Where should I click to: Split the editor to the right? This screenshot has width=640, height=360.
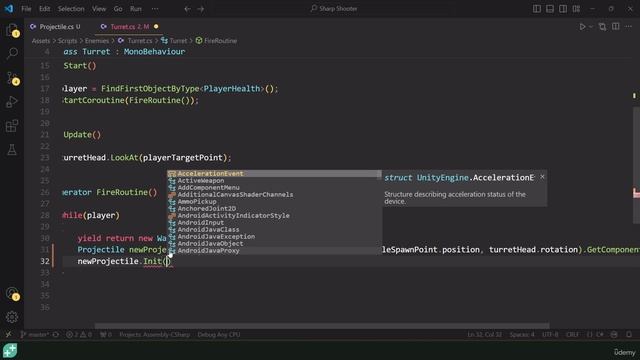click(616, 27)
